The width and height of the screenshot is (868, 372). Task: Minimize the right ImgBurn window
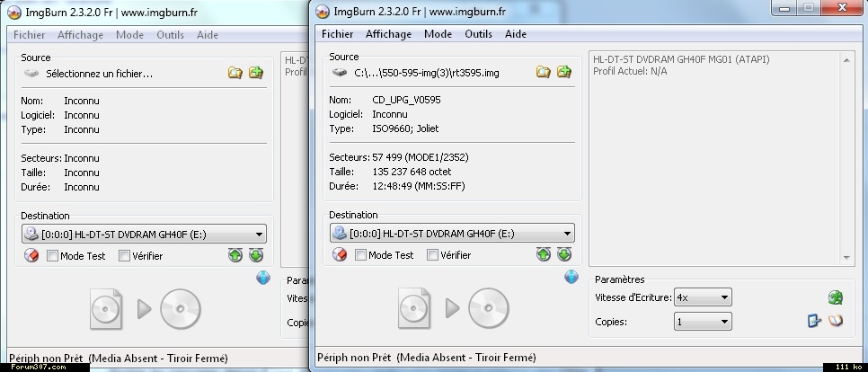784,7
